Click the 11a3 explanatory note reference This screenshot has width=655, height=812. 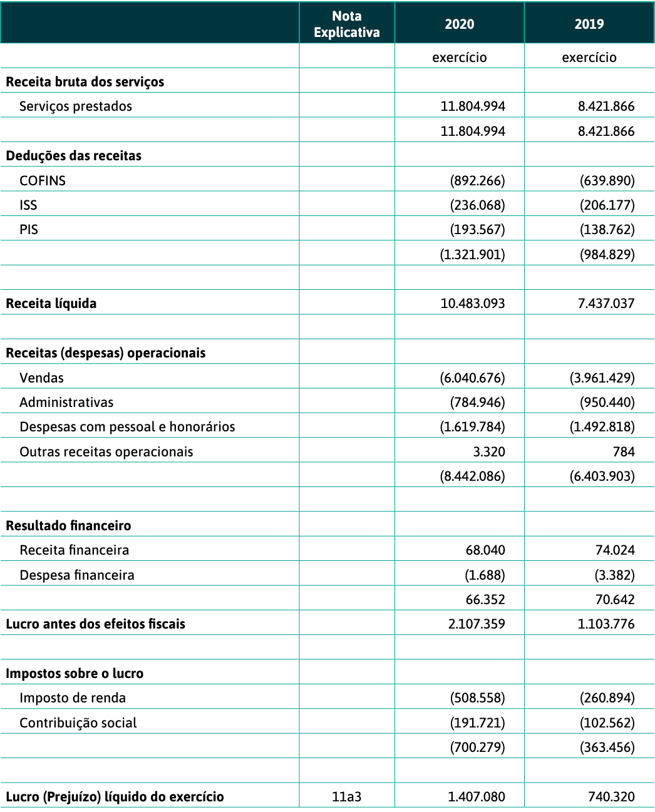pyautogui.click(x=346, y=797)
